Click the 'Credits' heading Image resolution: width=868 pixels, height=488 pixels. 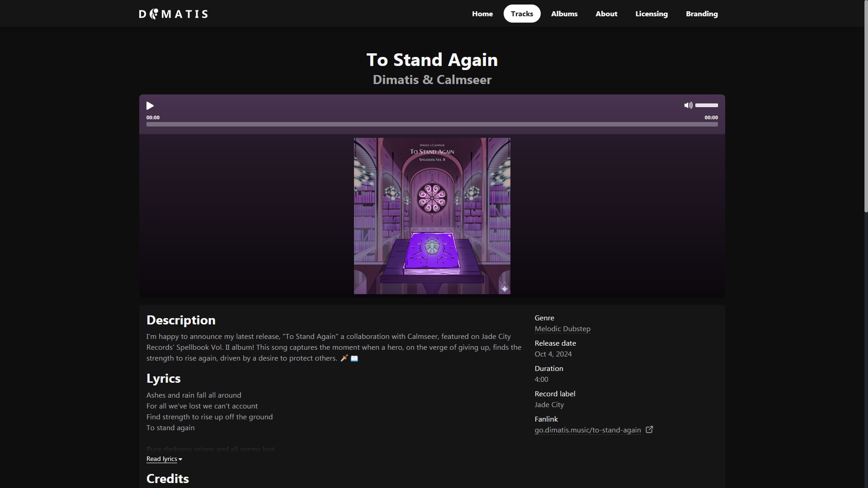(x=167, y=479)
